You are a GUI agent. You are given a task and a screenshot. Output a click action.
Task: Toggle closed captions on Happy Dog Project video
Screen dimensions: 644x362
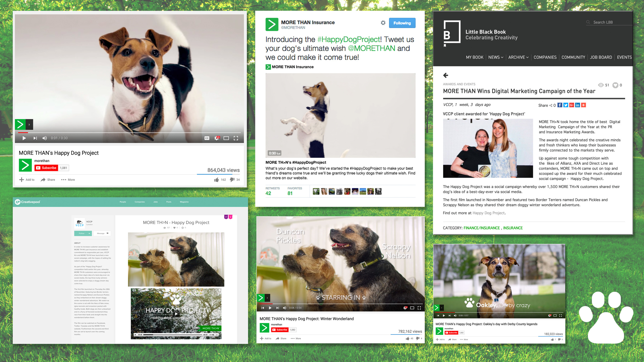(207, 138)
